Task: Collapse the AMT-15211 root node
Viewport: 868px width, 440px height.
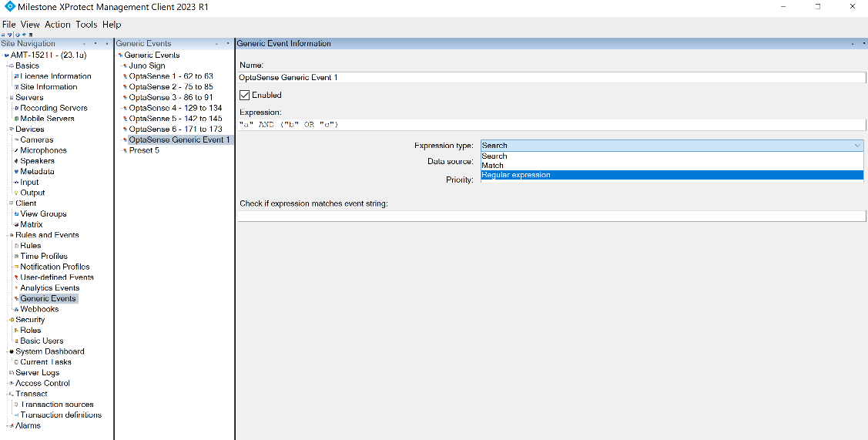Action: [x=2, y=55]
